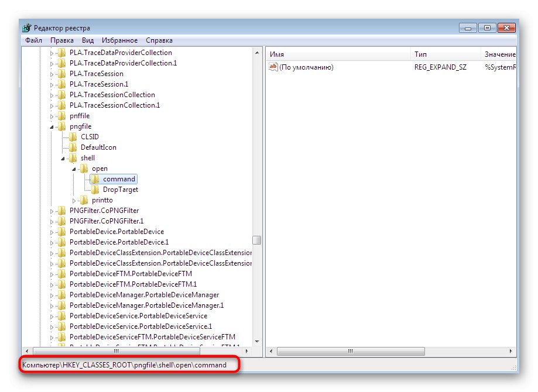This screenshot has height=392, width=538.
Task: Minimize the registry editor window
Action: point(468,28)
